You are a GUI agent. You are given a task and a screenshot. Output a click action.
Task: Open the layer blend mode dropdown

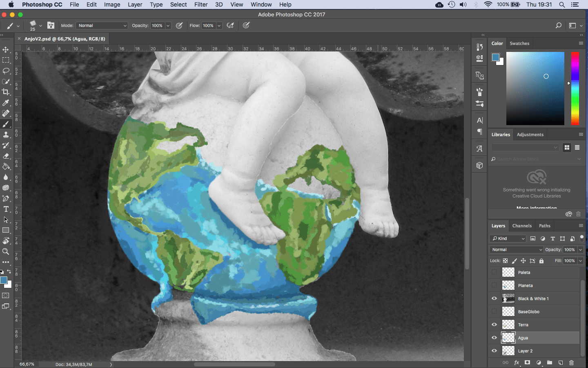(516, 249)
